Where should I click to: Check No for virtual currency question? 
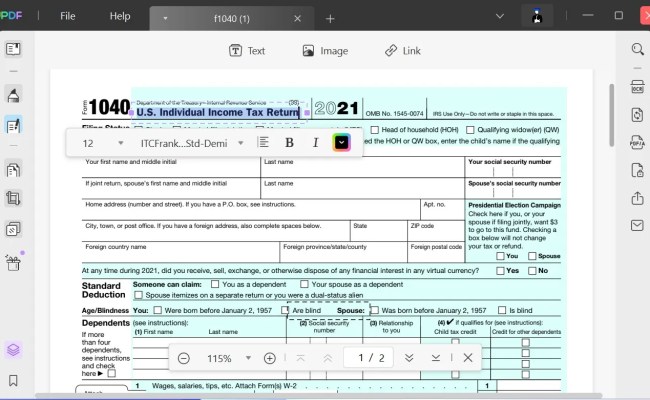click(532, 271)
